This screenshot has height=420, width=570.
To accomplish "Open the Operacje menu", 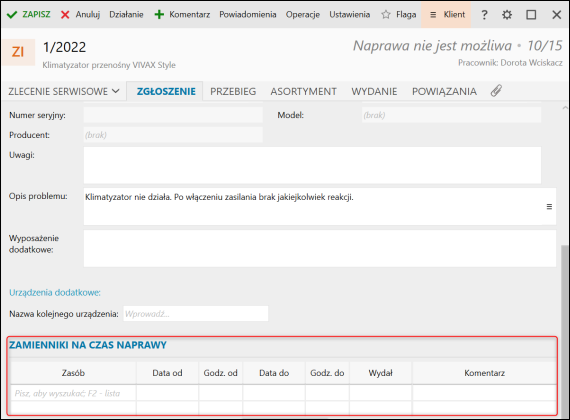I will [302, 15].
